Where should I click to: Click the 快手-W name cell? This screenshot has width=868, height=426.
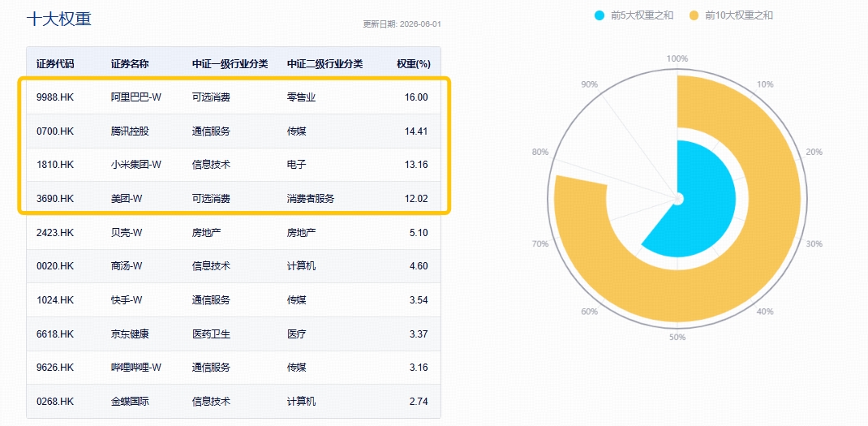[x=127, y=300]
